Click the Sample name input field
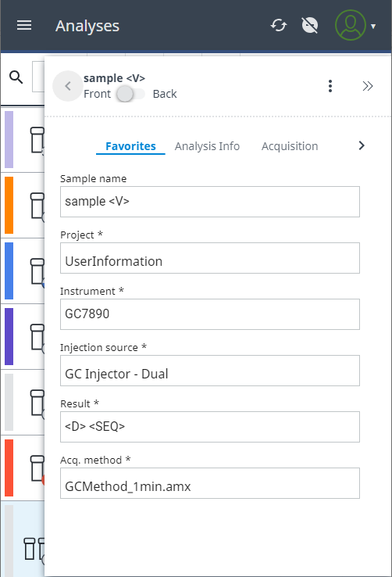 [210, 202]
